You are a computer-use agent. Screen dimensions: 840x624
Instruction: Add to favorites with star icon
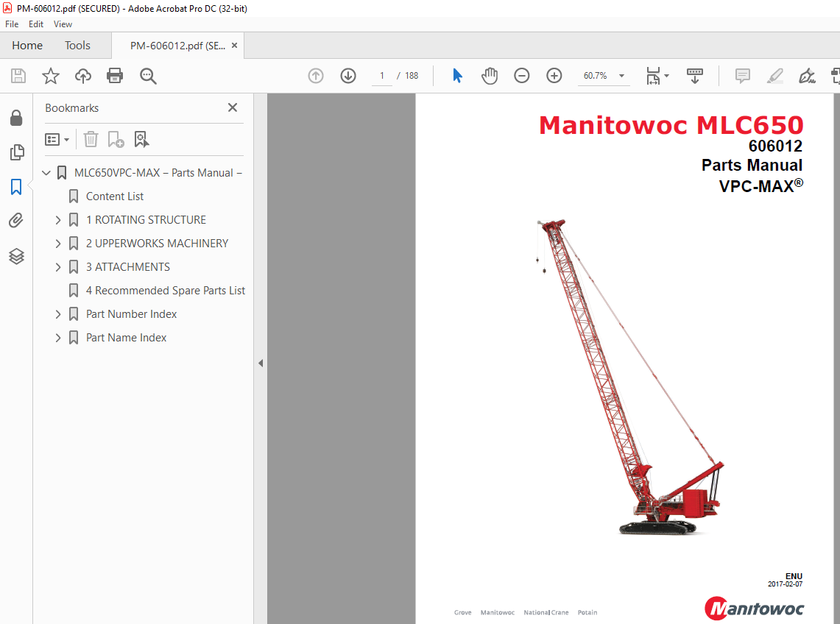[x=50, y=76]
